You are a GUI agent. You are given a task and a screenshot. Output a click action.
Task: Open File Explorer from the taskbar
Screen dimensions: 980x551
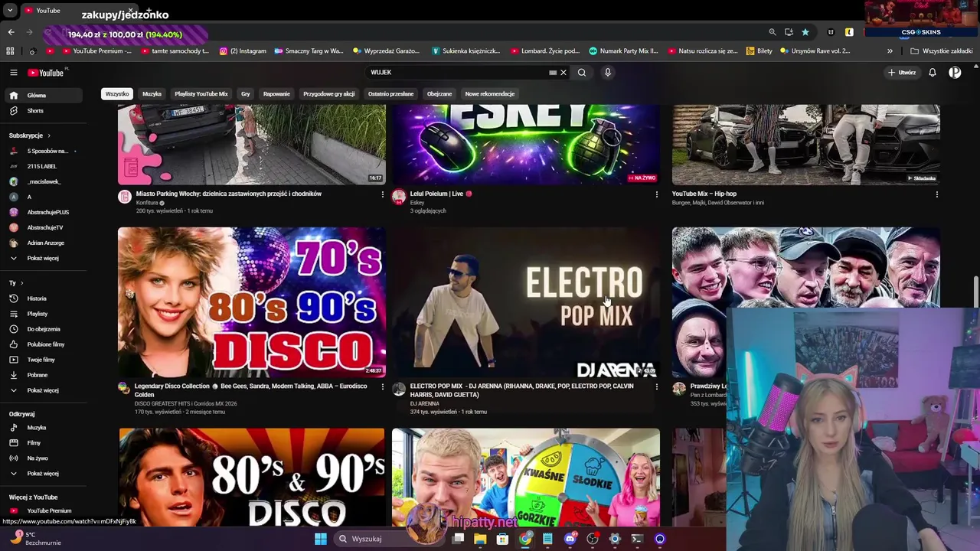click(x=480, y=539)
